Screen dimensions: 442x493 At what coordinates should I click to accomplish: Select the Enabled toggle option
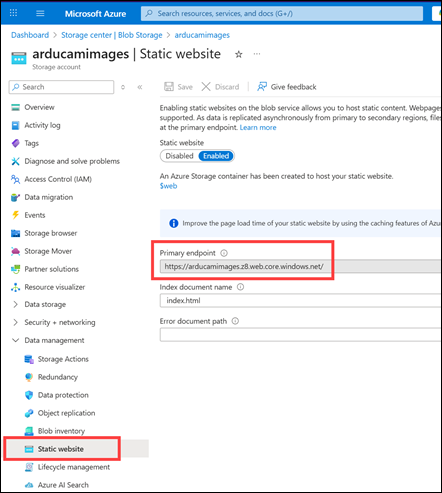click(216, 156)
